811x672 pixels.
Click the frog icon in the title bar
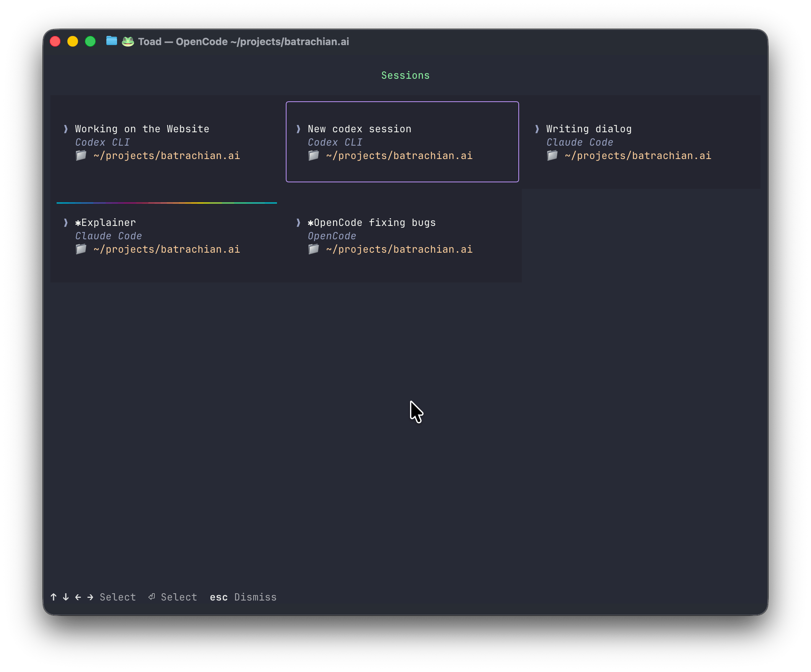click(x=128, y=41)
